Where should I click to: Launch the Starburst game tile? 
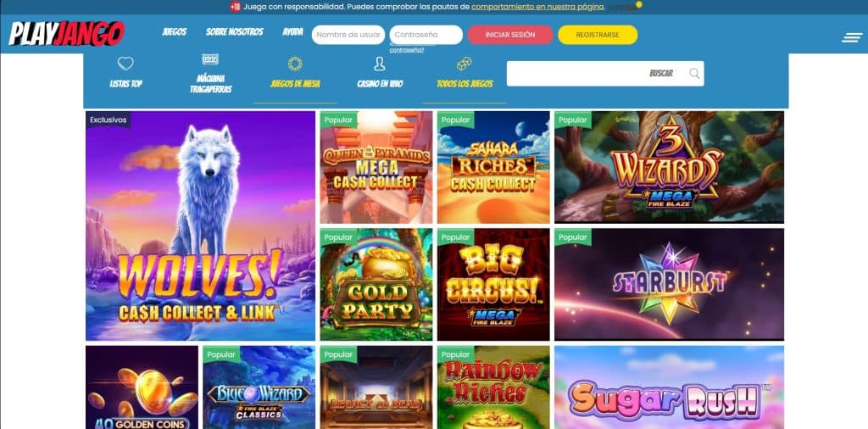[670, 284]
